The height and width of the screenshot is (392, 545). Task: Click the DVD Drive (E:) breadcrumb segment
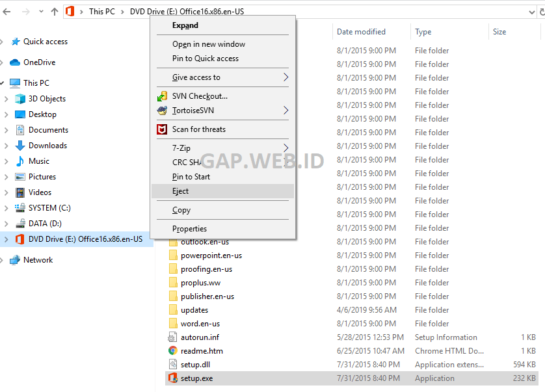pos(187,12)
